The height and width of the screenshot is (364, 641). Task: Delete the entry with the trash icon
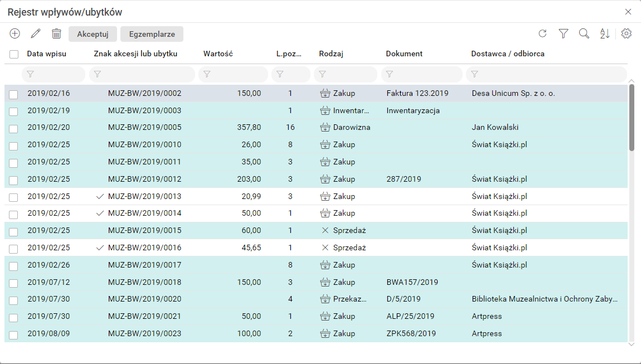tap(56, 33)
